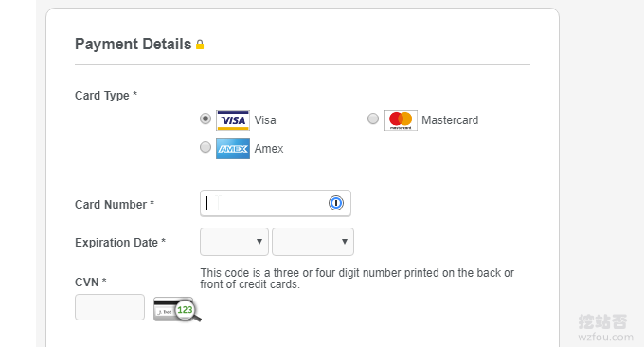Click the yellow padlock icon beside Payment Details

(200, 45)
